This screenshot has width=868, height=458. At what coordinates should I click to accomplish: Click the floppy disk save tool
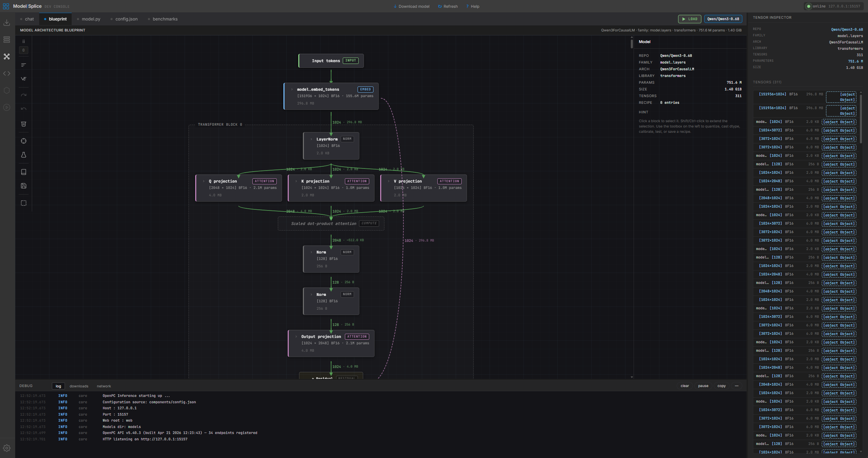coord(24,186)
